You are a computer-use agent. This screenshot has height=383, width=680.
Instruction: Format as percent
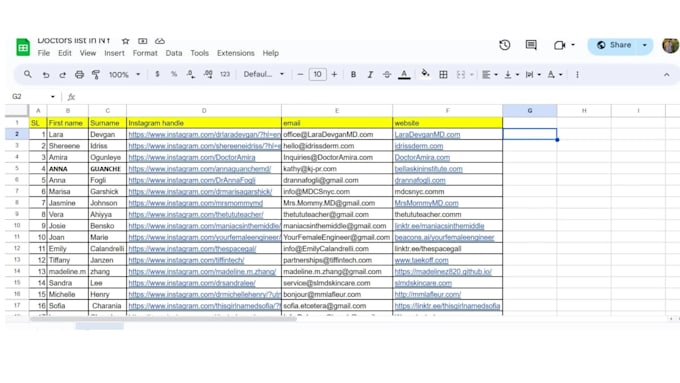point(174,74)
